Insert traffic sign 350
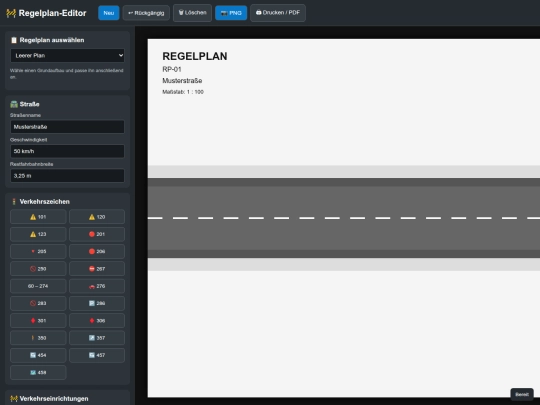This screenshot has width=540, height=405. pos(38,338)
